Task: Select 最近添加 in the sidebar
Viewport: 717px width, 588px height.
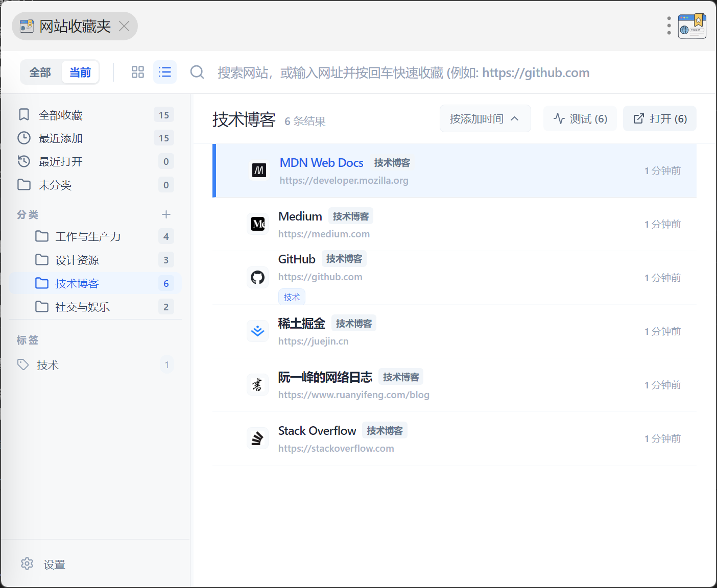Action: click(x=61, y=138)
